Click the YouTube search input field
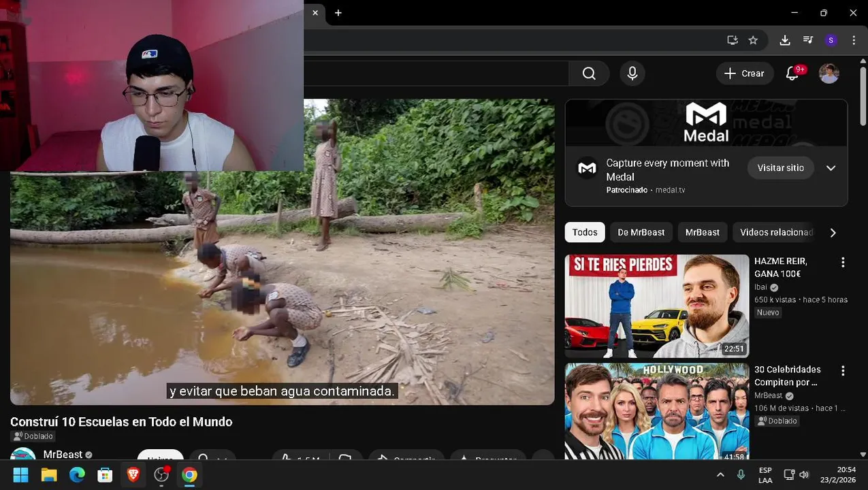The height and width of the screenshot is (490, 868). click(x=436, y=73)
